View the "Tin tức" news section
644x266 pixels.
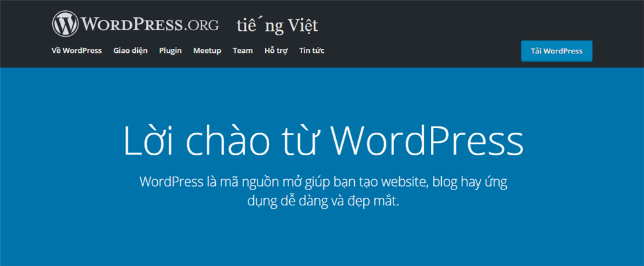click(x=311, y=51)
